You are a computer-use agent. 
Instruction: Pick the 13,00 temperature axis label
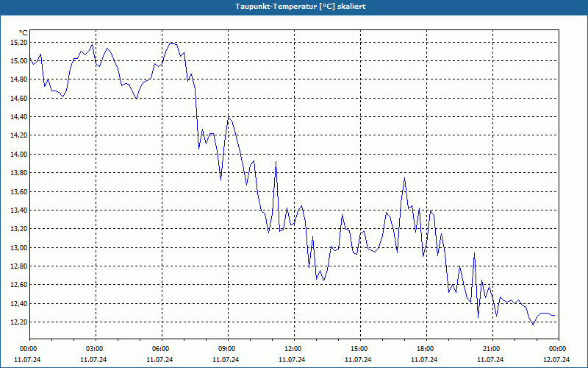pyautogui.click(x=18, y=247)
